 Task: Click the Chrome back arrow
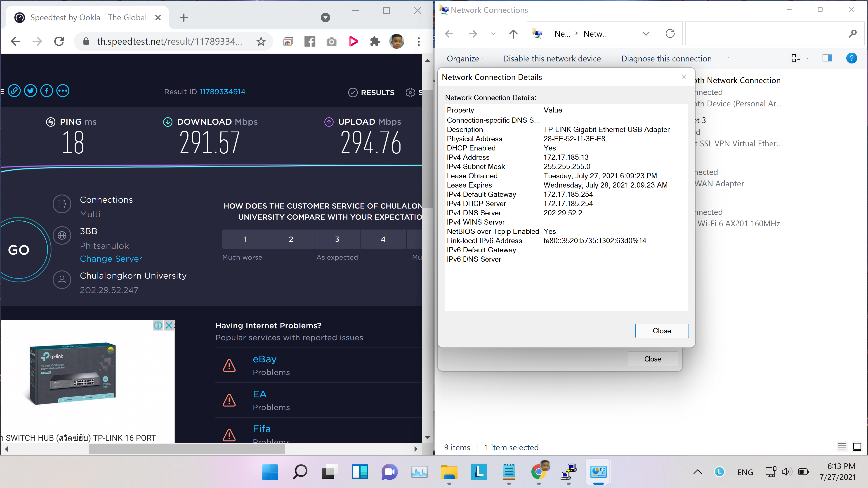pos(16,41)
